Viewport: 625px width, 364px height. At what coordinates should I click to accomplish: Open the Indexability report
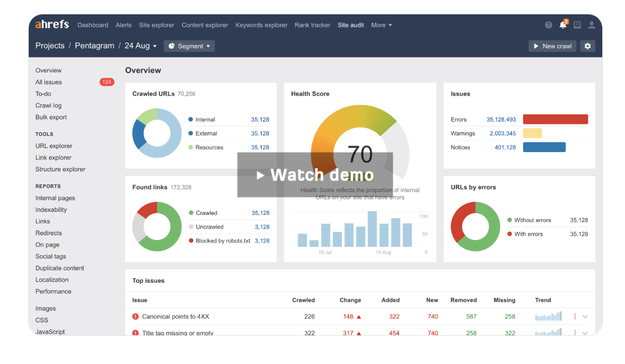click(51, 210)
